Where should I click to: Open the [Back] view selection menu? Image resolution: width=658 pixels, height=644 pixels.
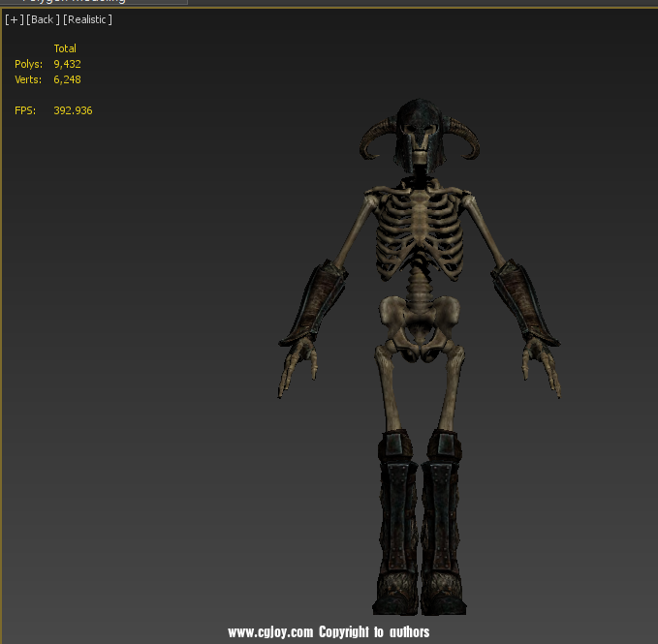pos(43,19)
